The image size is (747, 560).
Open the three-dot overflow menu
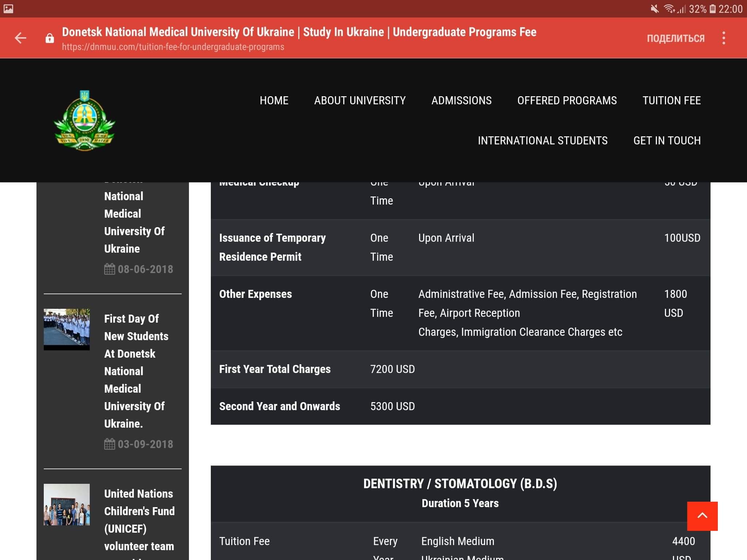point(724,38)
